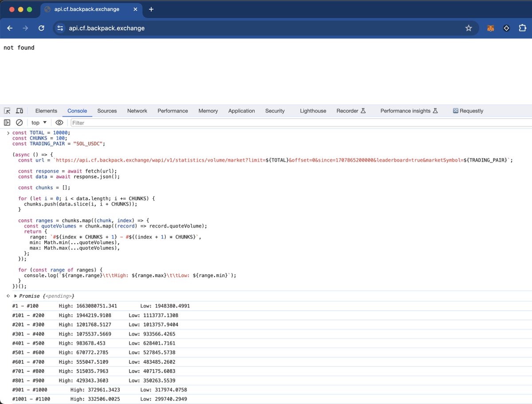Open the MetaMask fox extension

(490, 28)
